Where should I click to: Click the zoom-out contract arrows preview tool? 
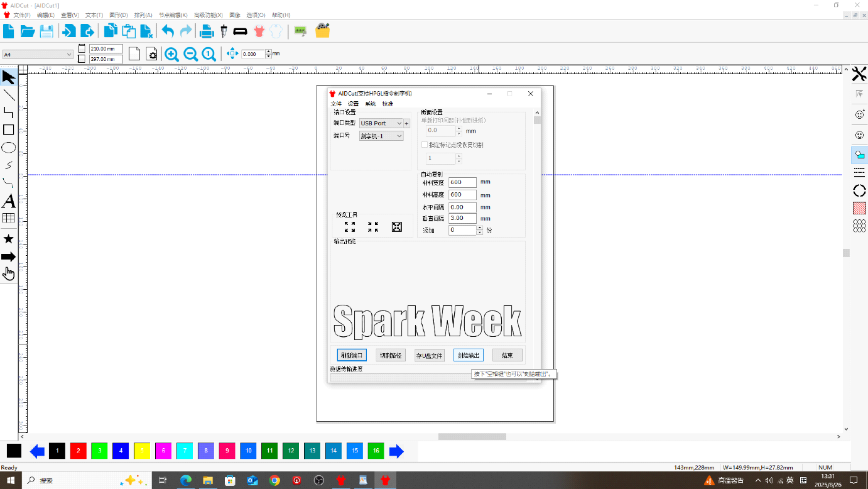point(373,227)
